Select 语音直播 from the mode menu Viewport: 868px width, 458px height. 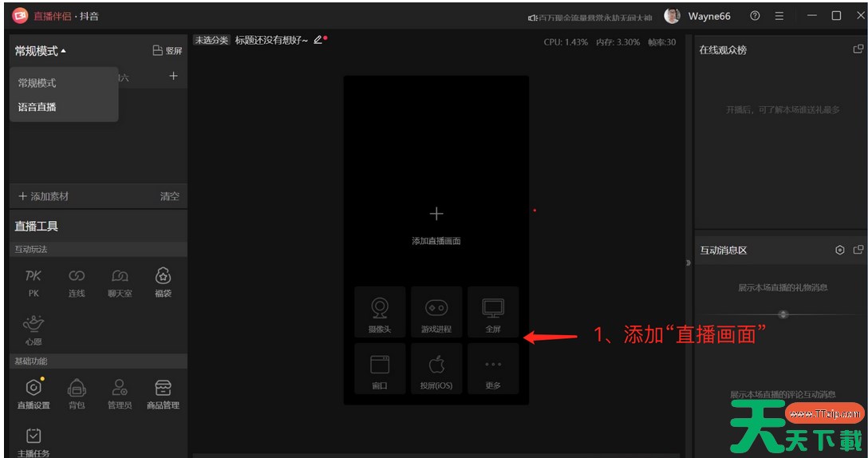click(37, 107)
